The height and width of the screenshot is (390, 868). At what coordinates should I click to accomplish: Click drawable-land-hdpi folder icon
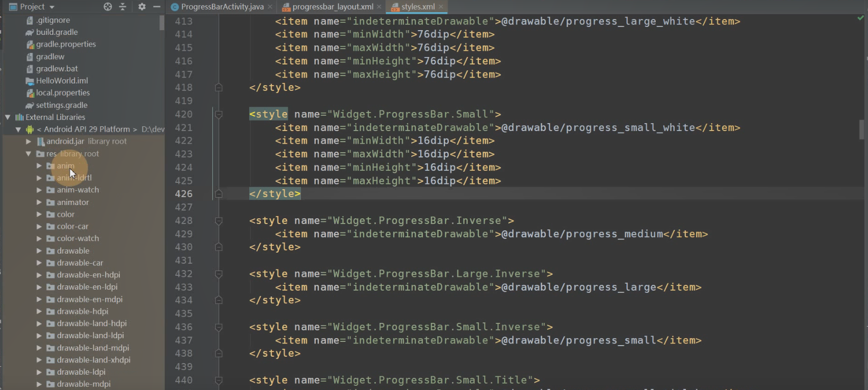click(51, 324)
